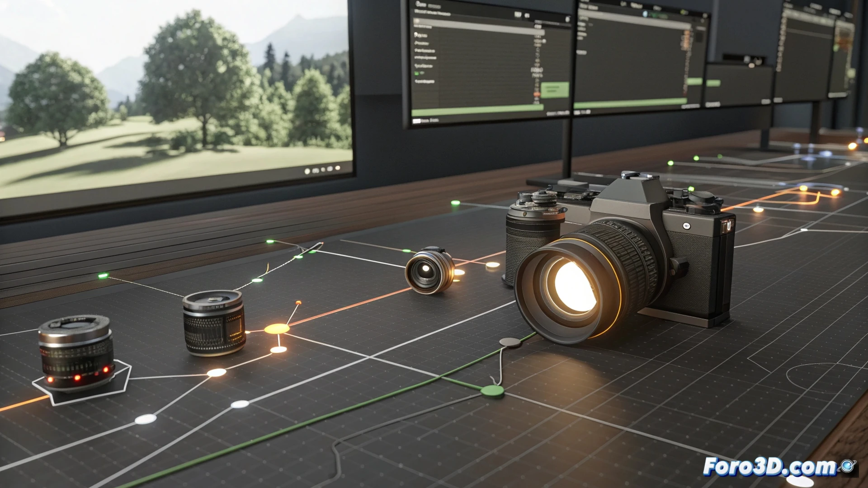Click the small green indicator in the left panel list
The image size is (868, 488).
pyautogui.click(x=417, y=73)
